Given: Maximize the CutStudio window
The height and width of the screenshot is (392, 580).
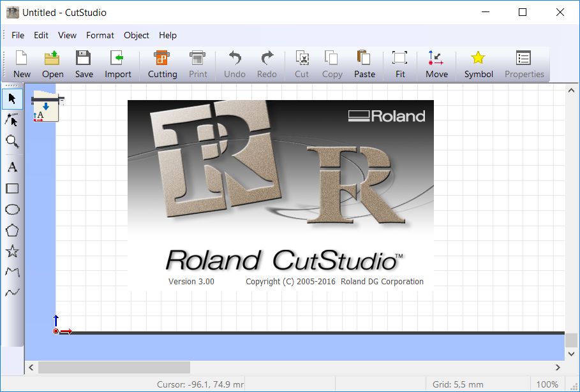Looking at the screenshot, I should pyautogui.click(x=523, y=12).
